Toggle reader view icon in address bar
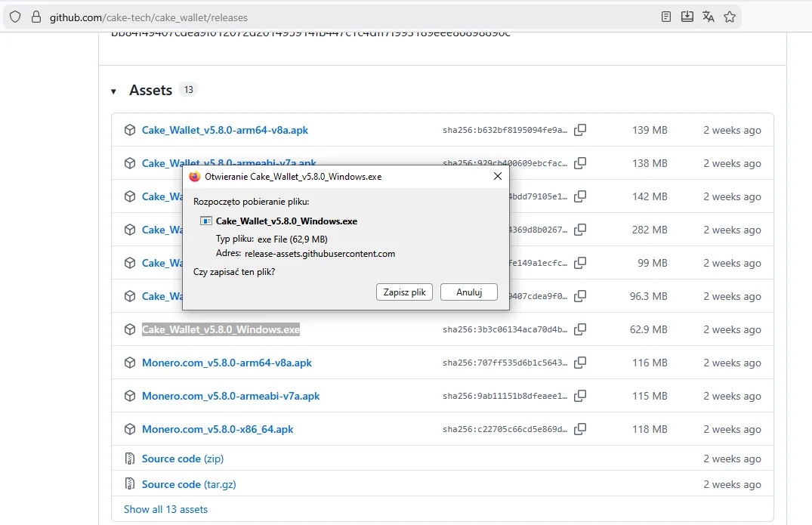 pyautogui.click(x=666, y=17)
